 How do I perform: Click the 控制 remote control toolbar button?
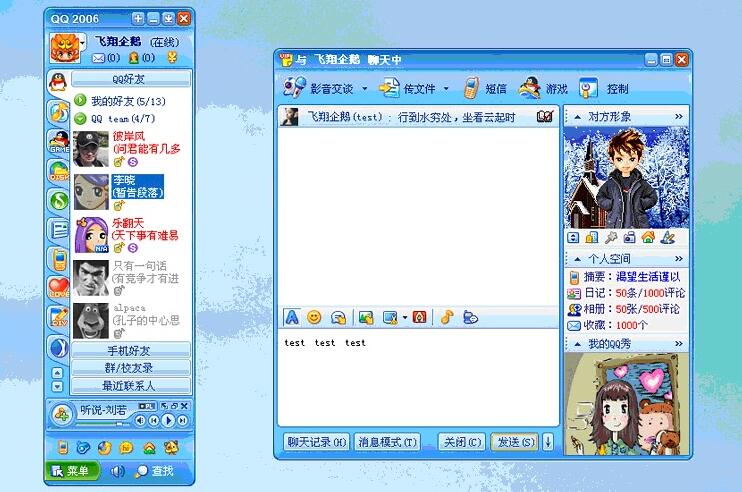pyautogui.click(x=604, y=88)
